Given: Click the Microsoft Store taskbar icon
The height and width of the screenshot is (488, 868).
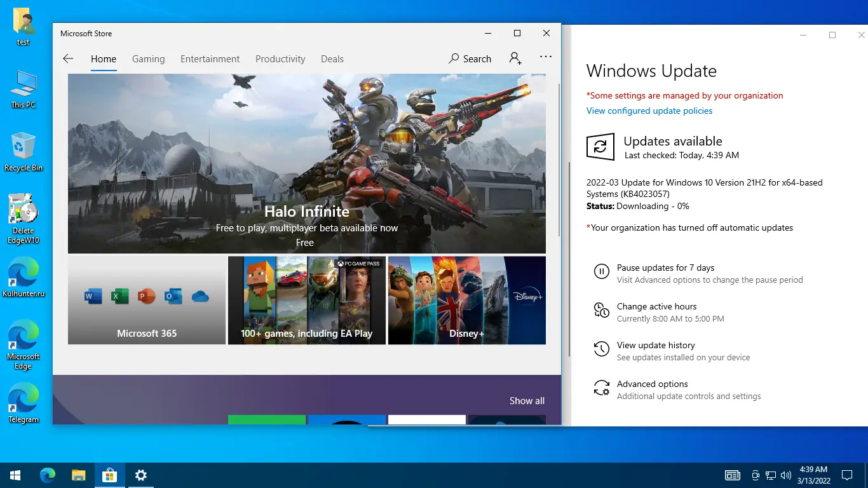Looking at the screenshot, I should [x=110, y=475].
